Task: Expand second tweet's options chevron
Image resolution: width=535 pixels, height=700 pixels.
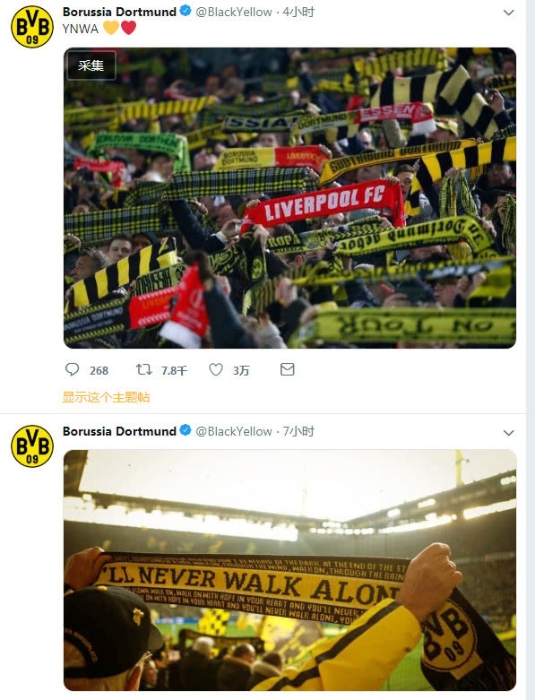Action: pos(509,433)
